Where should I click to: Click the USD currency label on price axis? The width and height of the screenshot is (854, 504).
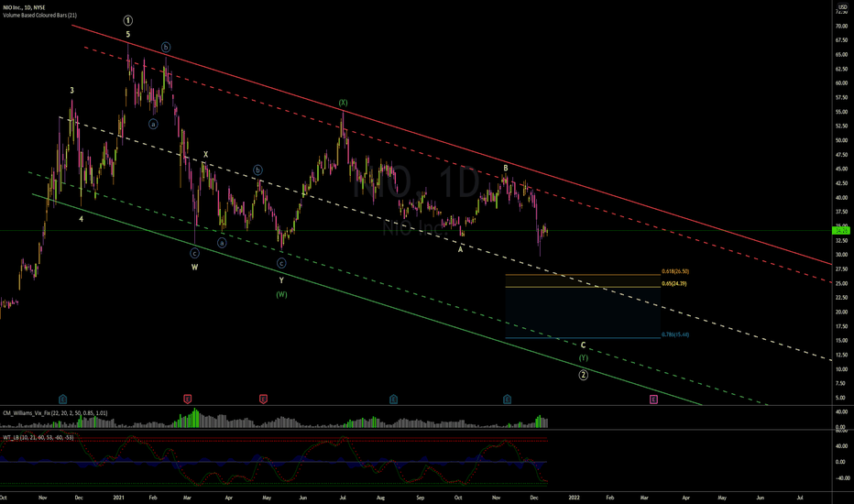[x=843, y=6]
